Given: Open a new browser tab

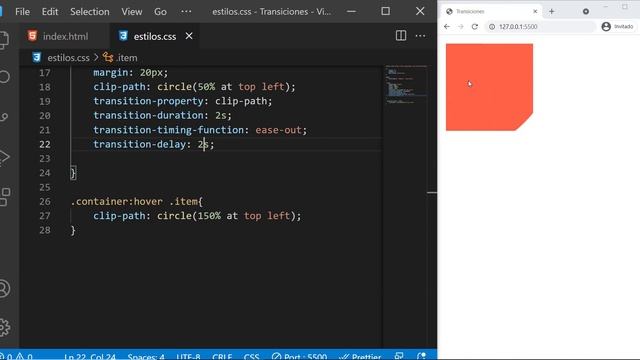Looking at the screenshot, I should point(551,11).
